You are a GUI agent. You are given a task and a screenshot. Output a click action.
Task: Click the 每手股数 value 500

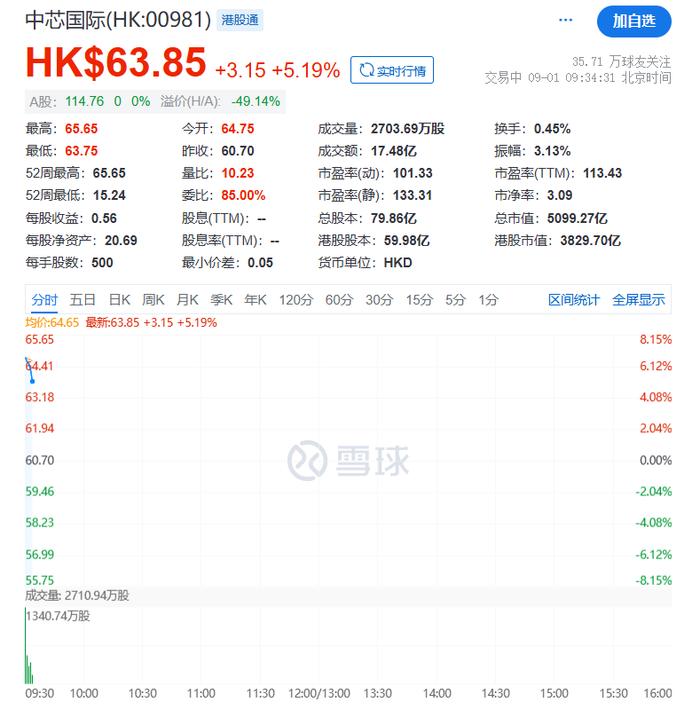coord(102,263)
